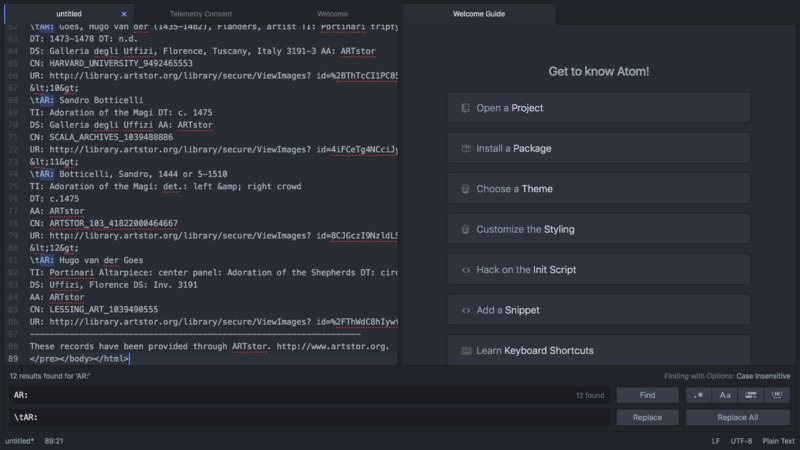800x450 pixels.
Task: Expand the Open a Project section
Action: (x=599, y=108)
